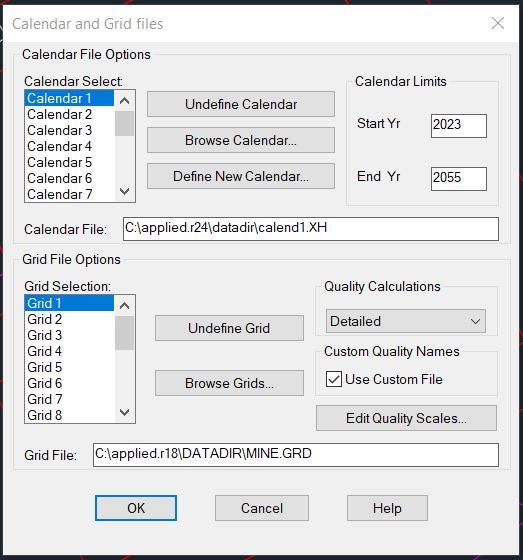Click the Calendar Select scrollbar thumb
Image resolution: width=523 pixels, height=560 pixels.
coord(124,124)
